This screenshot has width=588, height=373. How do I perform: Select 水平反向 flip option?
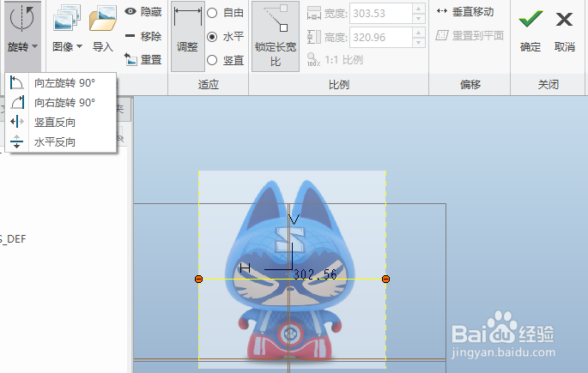click(55, 142)
